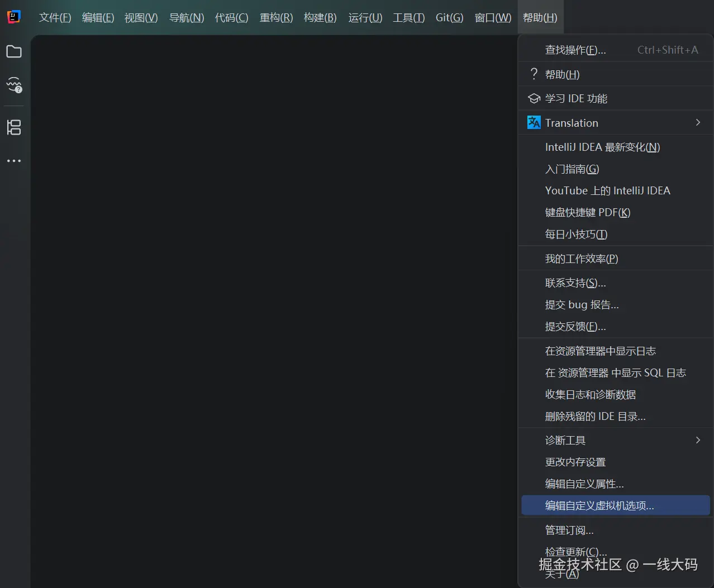714x588 pixels.
Task: Select 查找操作(F)... menu entry
Action: click(616, 50)
